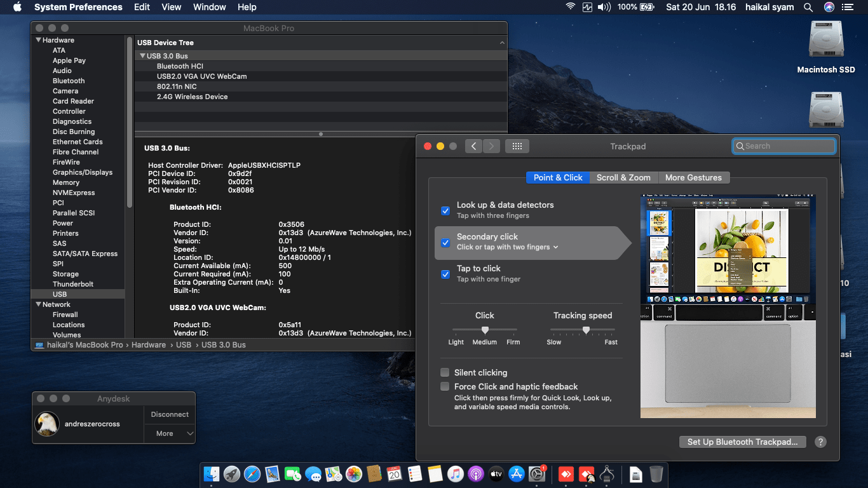The height and width of the screenshot is (488, 868).
Task: Open Contacts brown book icon in Dock
Action: [374, 473]
